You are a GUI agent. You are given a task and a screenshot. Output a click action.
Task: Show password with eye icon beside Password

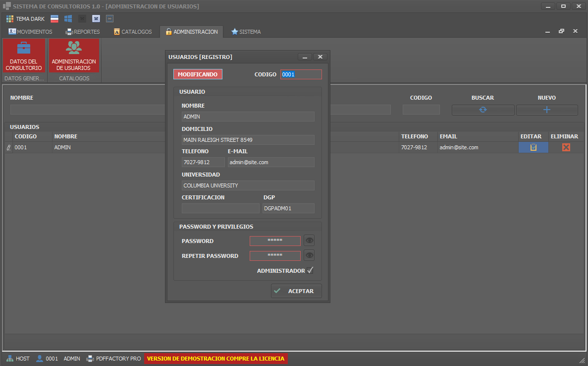pyautogui.click(x=309, y=241)
